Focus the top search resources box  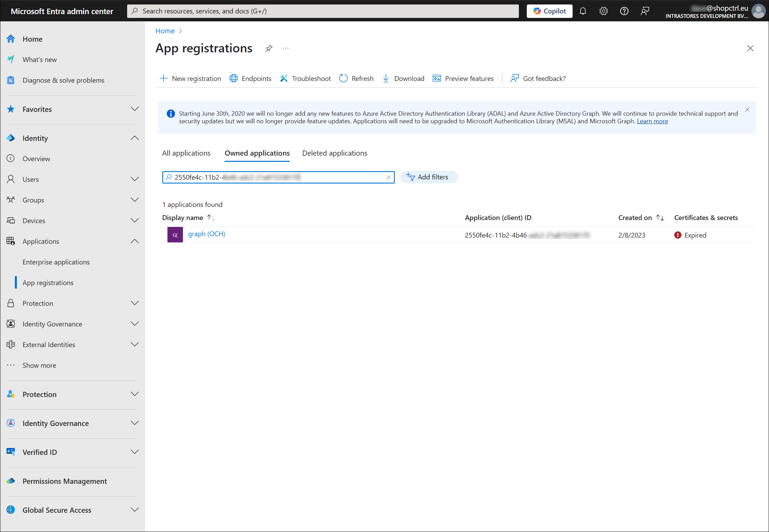(323, 11)
